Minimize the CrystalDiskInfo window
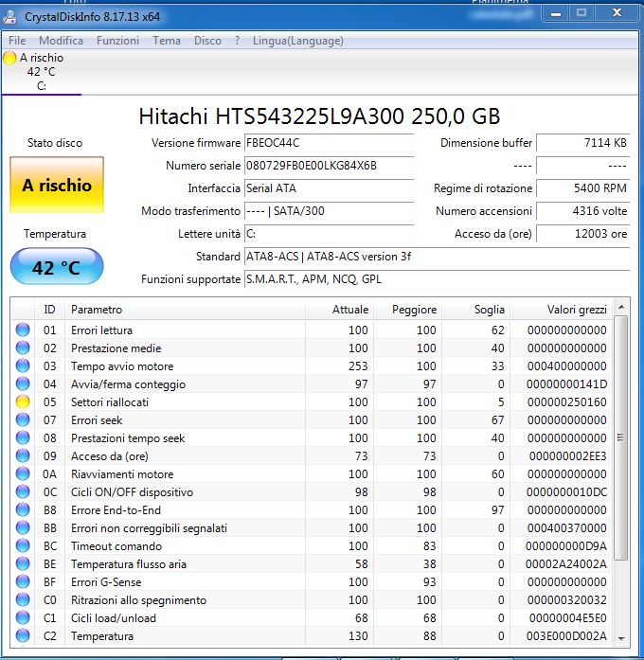Image resolution: width=644 pixels, height=660 pixels. tap(557, 13)
